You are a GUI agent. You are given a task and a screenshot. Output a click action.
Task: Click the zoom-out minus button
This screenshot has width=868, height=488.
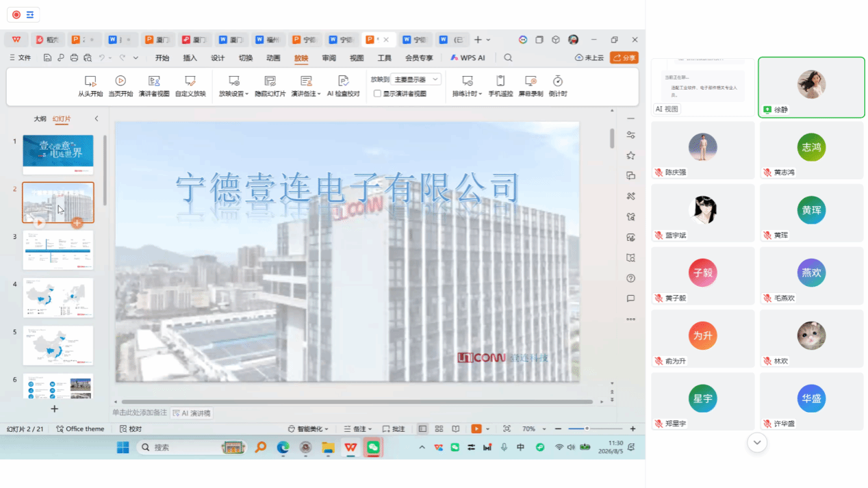(559, 429)
